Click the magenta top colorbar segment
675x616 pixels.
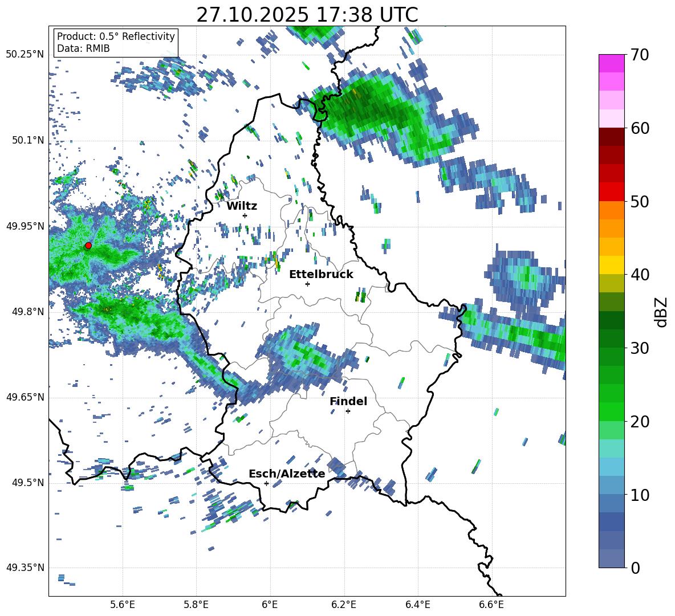pos(611,64)
